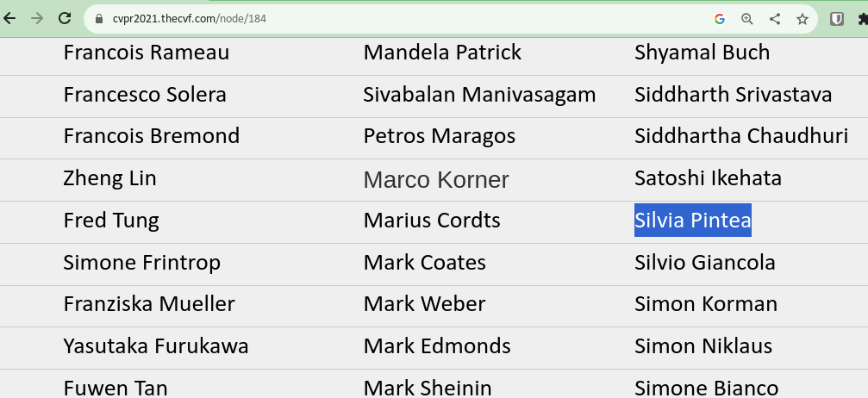Share this page using the share icon
This screenshot has height=398, width=868.
pyautogui.click(x=775, y=19)
